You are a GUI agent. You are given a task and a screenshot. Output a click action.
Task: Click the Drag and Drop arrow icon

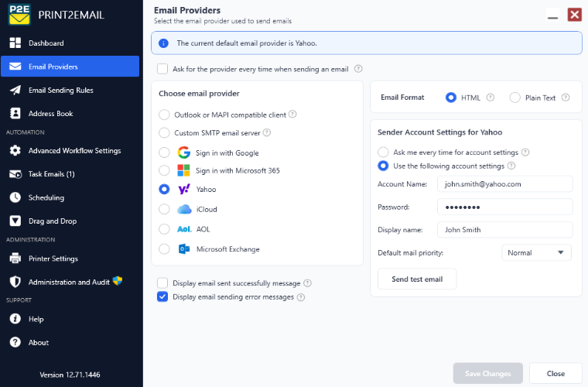point(15,221)
